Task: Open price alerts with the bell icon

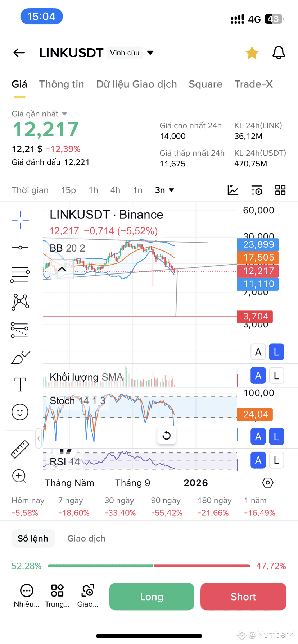Action: click(278, 53)
